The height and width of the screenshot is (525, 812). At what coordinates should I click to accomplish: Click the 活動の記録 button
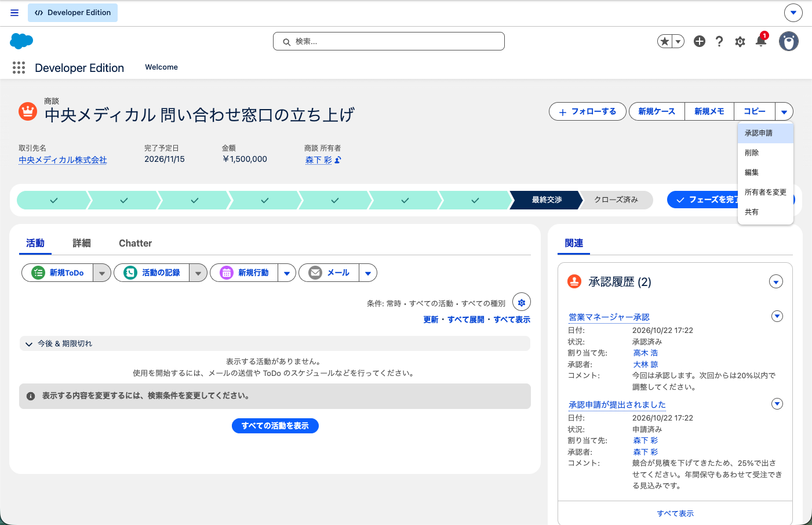coord(152,273)
